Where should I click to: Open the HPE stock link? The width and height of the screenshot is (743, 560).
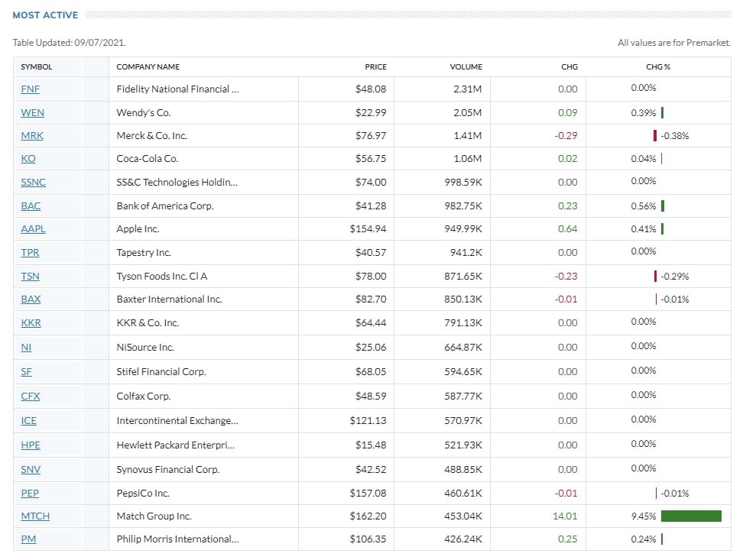tap(31, 445)
